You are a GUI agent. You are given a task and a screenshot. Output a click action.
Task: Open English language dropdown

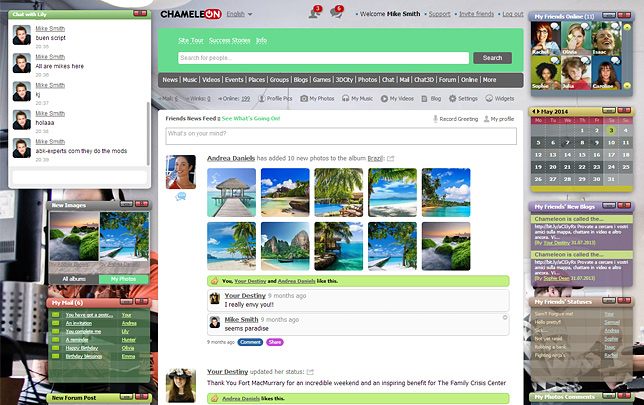(240, 14)
